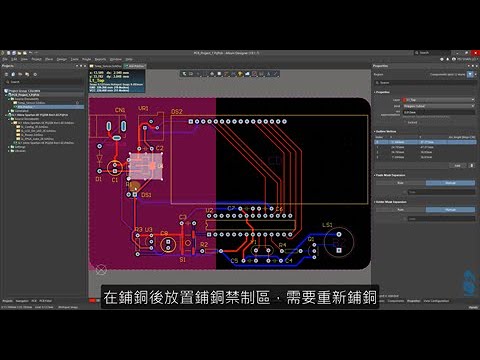
Task: Select the interactive routing tool in Active Bar
Action: pos(226,74)
